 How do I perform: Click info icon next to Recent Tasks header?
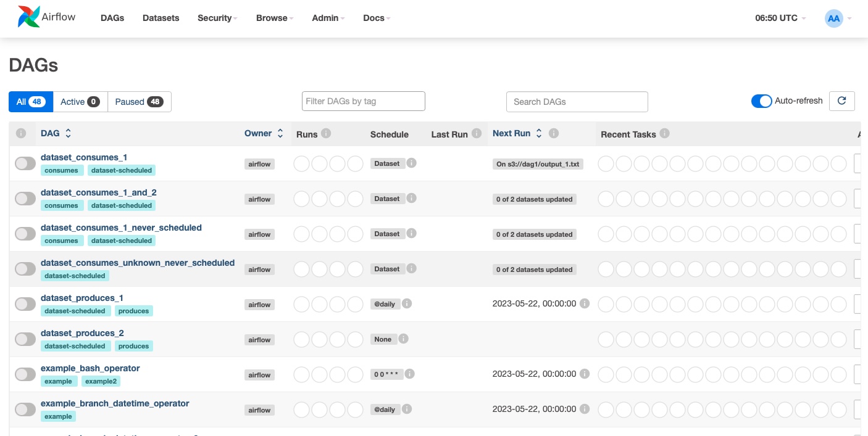pos(664,133)
